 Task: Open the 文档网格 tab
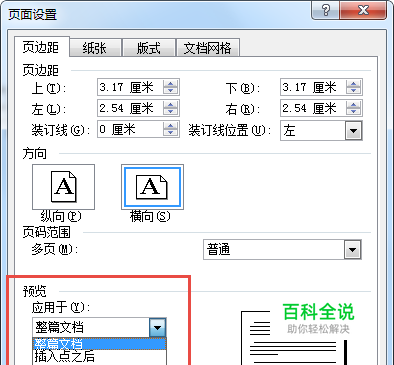pyautogui.click(x=207, y=48)
